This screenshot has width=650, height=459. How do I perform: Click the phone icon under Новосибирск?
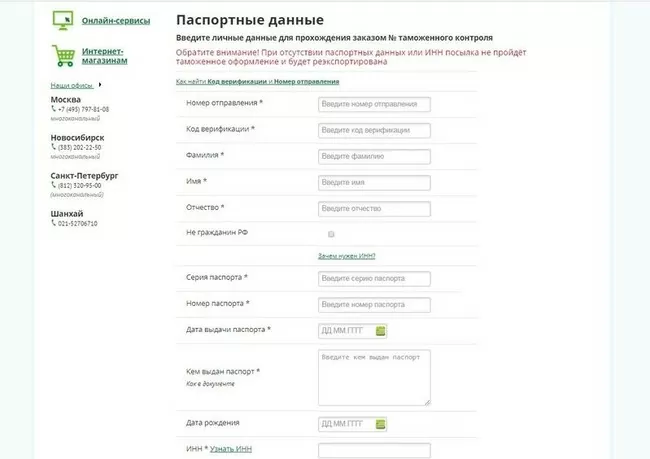click(x=54, y=147)
